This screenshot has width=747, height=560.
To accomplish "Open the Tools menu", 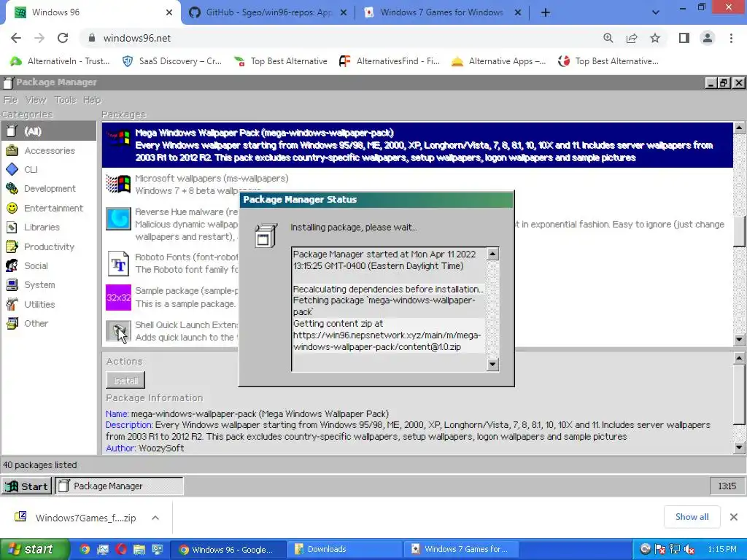I will click(x=65, y=99).
